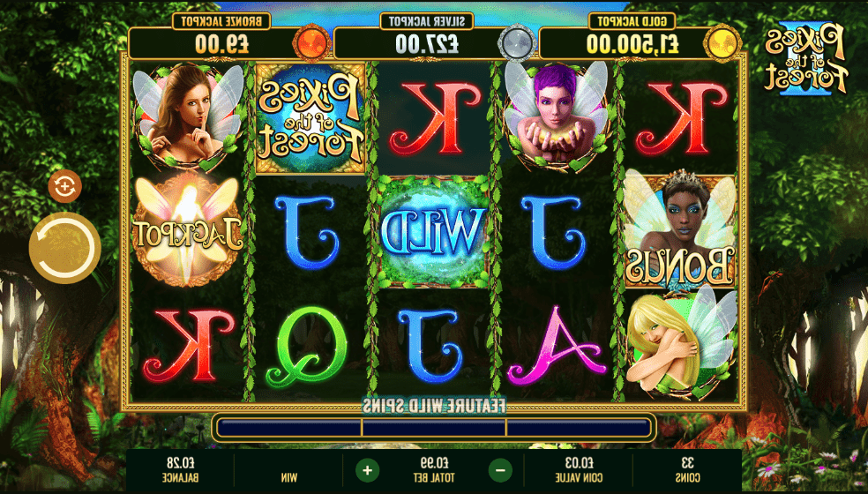The width and height of the screenshot is (868, 494).
Task: Select the purple-haired pixie symbol
Action: coord(557,116)
